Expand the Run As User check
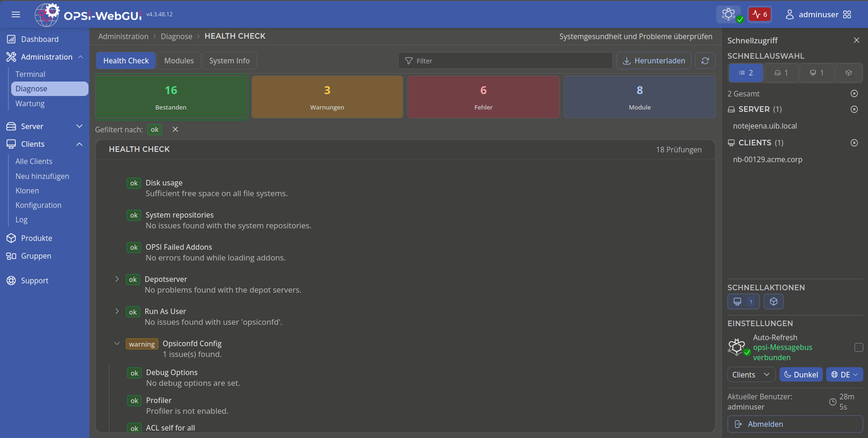 [117, 311]
